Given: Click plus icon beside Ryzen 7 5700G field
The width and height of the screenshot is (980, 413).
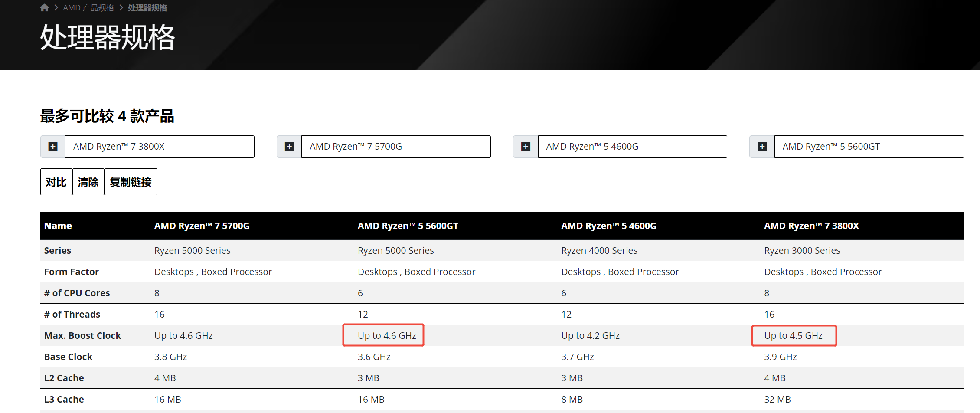Looking at the screenshot, I should coord(289,147).
